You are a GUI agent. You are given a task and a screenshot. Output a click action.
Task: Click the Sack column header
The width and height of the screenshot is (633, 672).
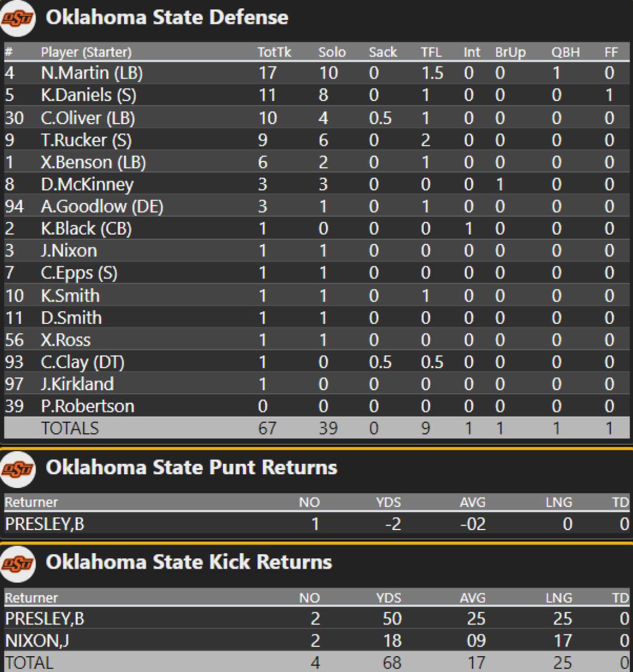383,52
